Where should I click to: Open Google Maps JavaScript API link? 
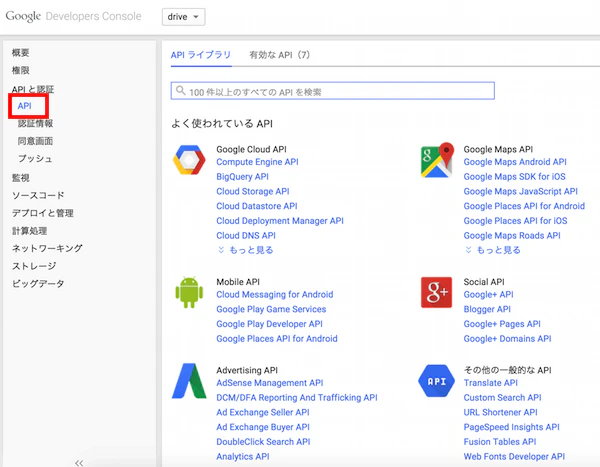(521, 191)
